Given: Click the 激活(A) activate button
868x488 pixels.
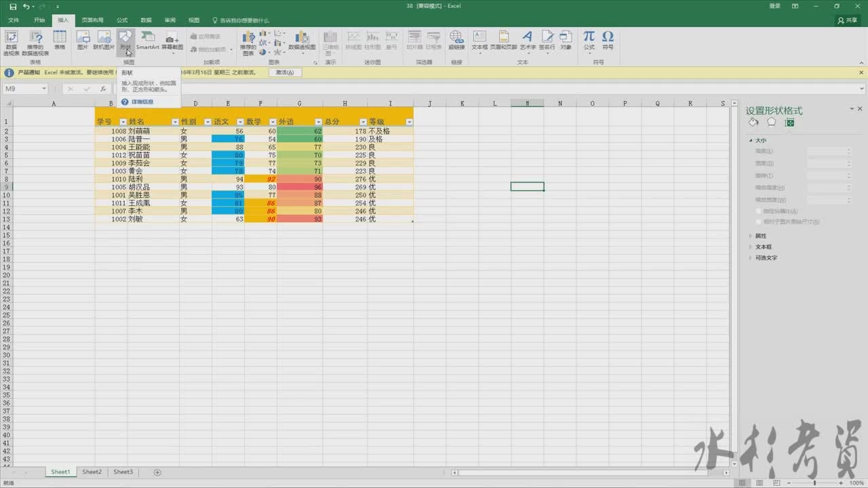Looking at the screenshot, I should tap(285, 73).
